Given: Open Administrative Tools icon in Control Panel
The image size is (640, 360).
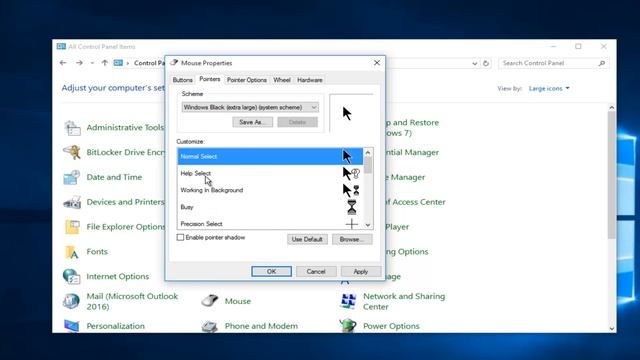Looking at the screenshot, I should [73, 128].
